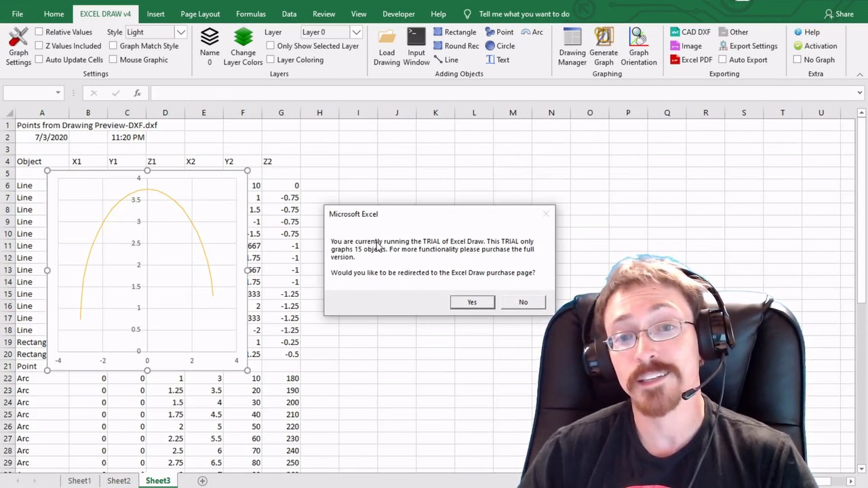This screenshot has height=488, width=868.
Task: Open Help in Extra group
Action: tap(806, 32)
